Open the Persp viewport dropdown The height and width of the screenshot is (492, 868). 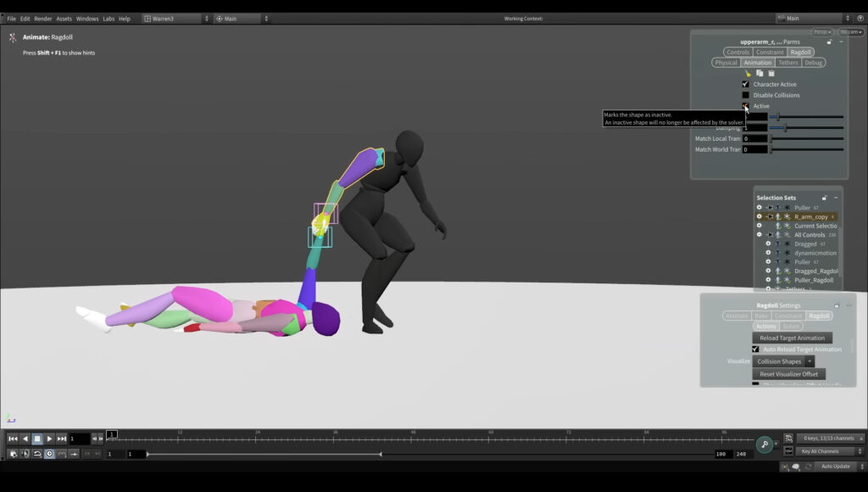[822, 32]
